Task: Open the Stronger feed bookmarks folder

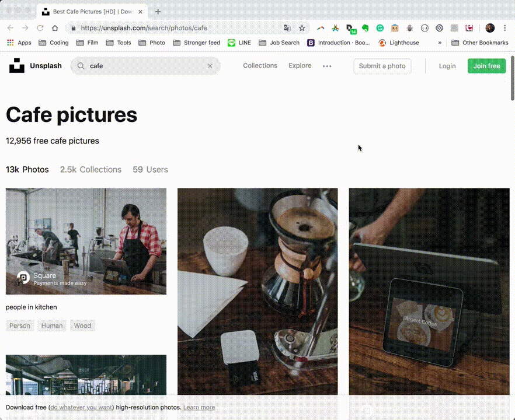Action: pyautogui.click(x=196, y=43)
